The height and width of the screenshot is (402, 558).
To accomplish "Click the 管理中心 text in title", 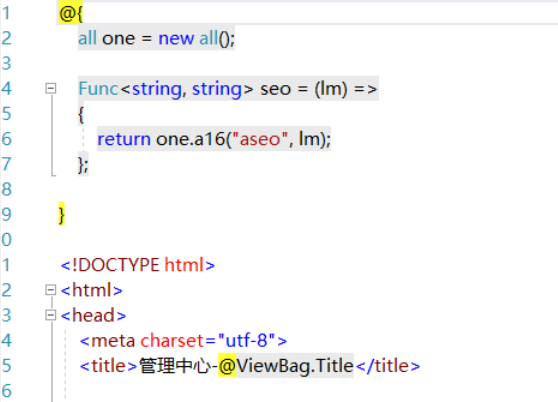I will [175, 366].
